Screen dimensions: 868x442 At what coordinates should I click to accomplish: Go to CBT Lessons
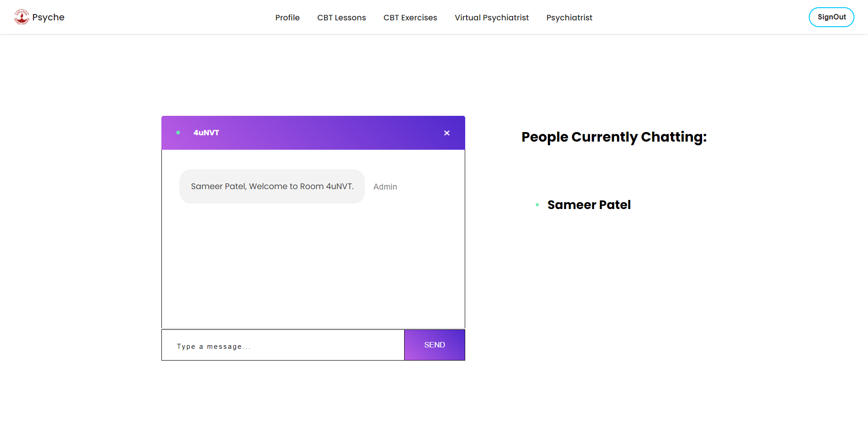tap(341, 18)
